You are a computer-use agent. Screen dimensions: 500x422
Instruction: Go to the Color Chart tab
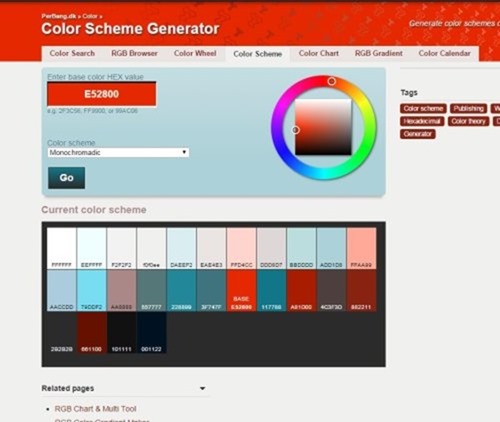point(319,53)
